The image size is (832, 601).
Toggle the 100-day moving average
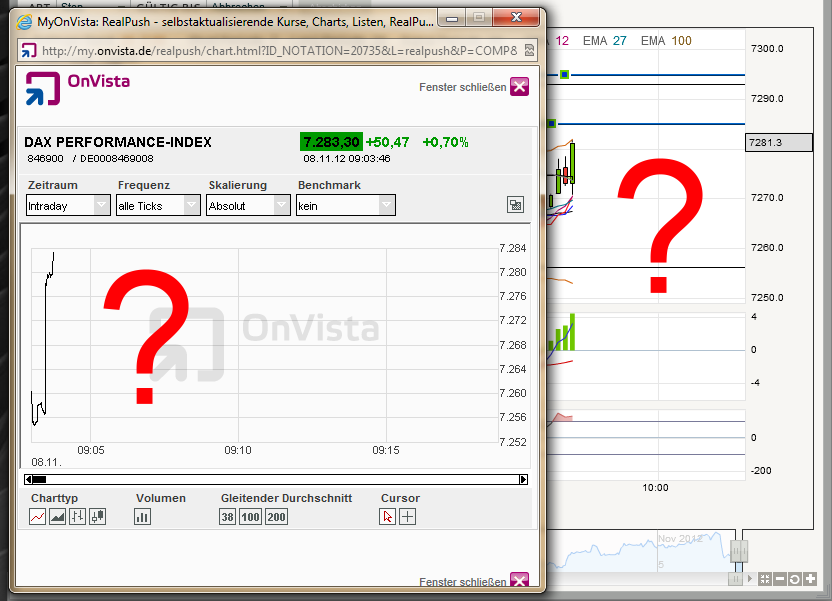tap(250, 517)
